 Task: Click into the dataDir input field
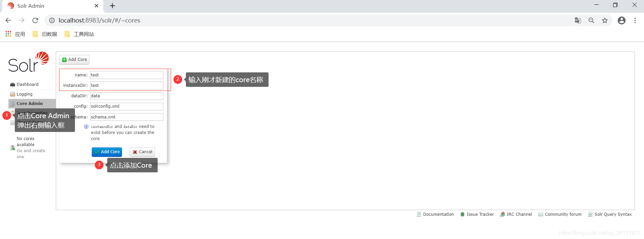point(126,96)
